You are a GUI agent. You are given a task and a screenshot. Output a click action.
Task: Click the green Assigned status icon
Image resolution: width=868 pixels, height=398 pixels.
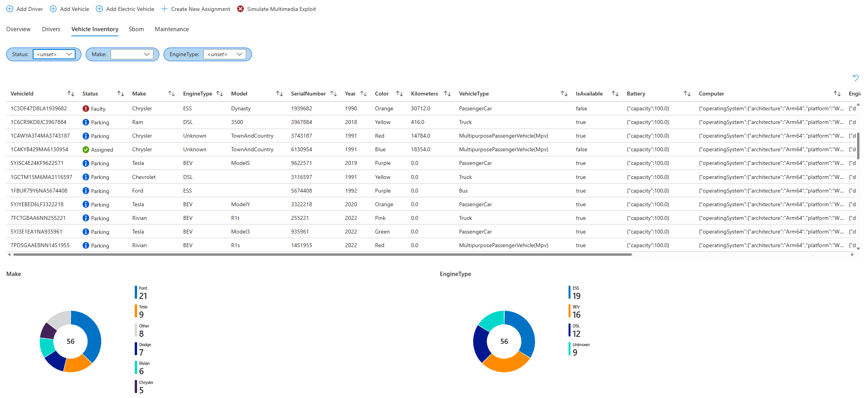pyautogui.click(x=86, y=150)
